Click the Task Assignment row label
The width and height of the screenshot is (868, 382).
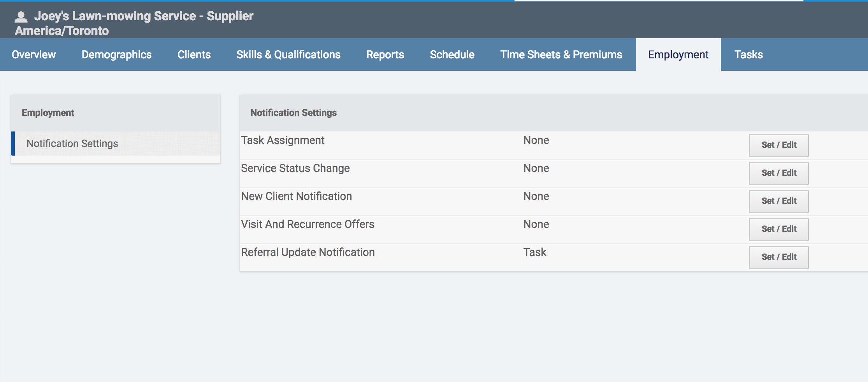point(283,140)
